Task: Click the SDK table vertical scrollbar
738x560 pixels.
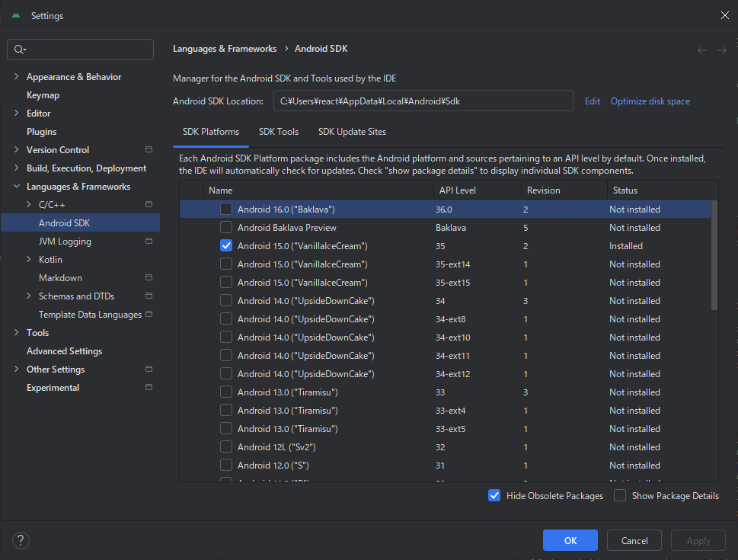Action: (714, 255)
